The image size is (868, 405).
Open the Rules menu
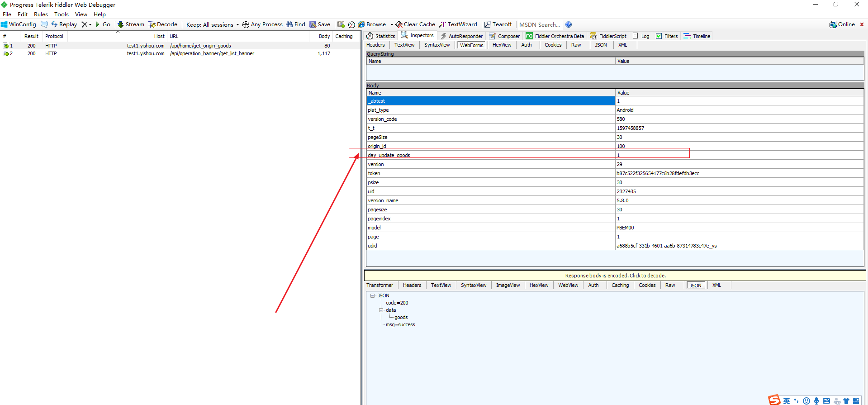pos(41,14)
